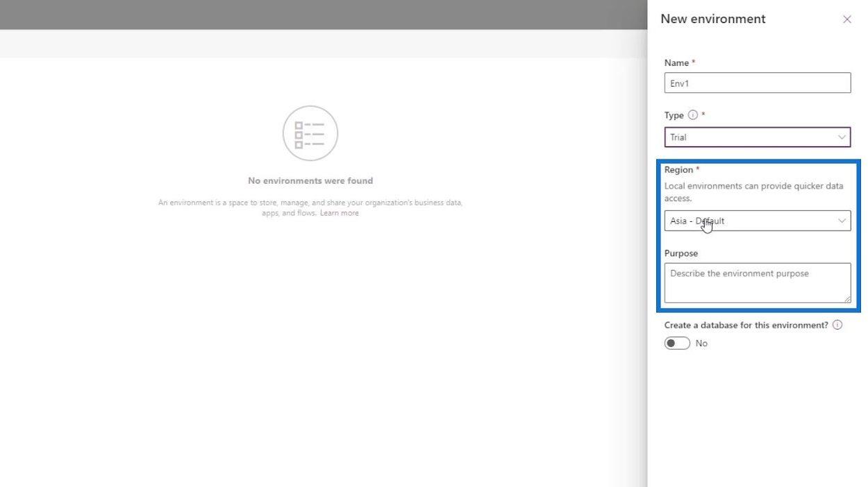
Task: Open the Region dropdown showing Asia - Default
Action: 757,221
